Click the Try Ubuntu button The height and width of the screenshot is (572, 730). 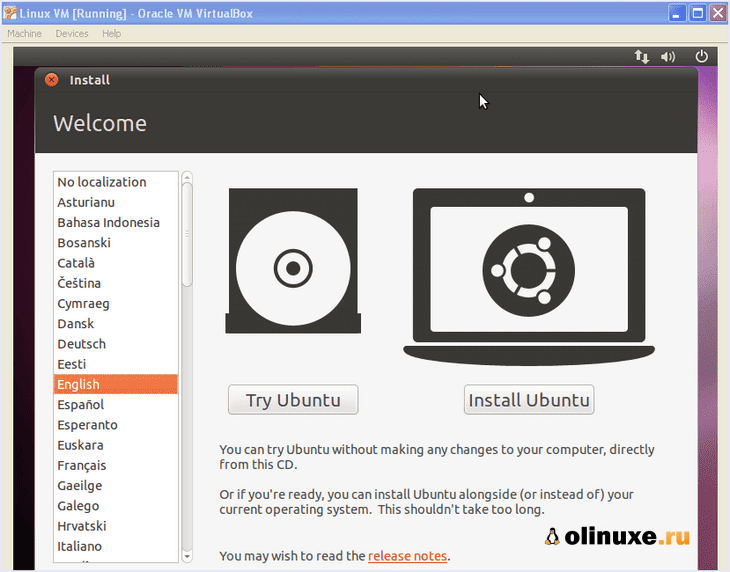tap(293, 399)
